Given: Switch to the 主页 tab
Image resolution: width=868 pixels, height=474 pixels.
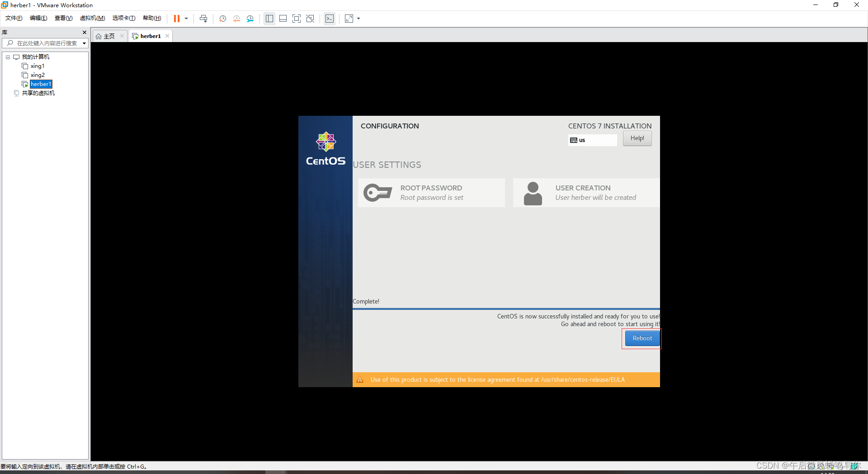Looking at the screenshot, I should (109, 36).
